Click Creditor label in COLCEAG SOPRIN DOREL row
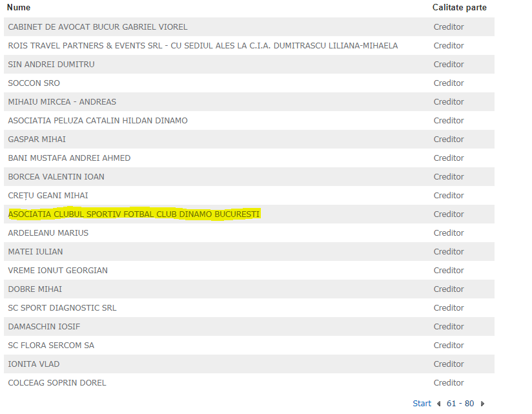Viewport: 532px width, 414px height. [x=449, y=383]
